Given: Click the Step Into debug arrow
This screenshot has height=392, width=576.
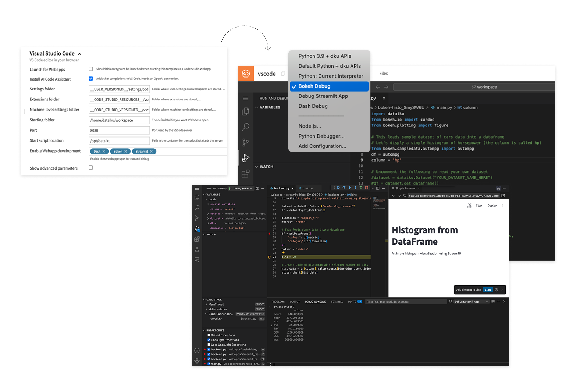Looking at the screenshot, I should point(350,188).
